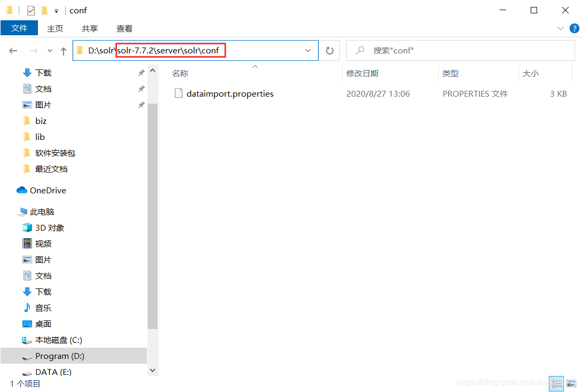Minimize the conf window
The width and height of the screenshot is (582, 392).
tap(503, 10)
